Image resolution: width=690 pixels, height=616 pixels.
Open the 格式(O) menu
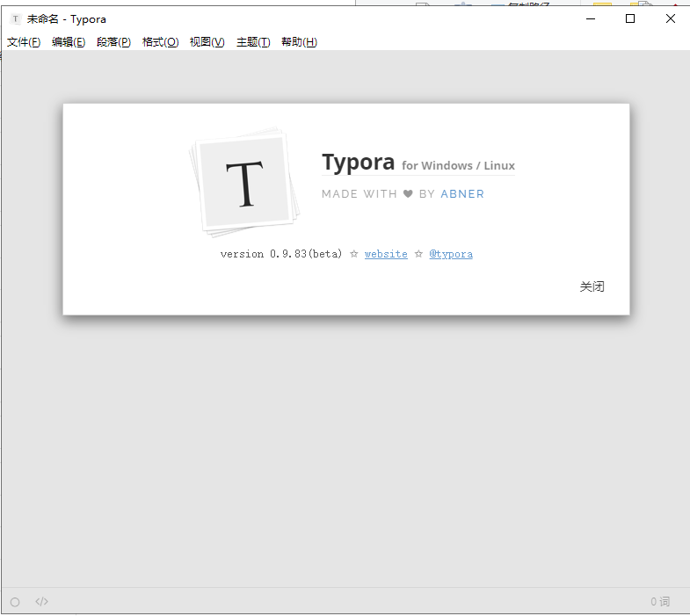pyautogui.click(x=160, y=42)
